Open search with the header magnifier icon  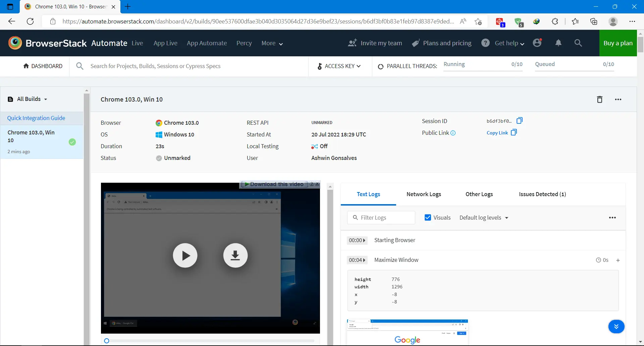pyautogui.click(x=578, y=43)
